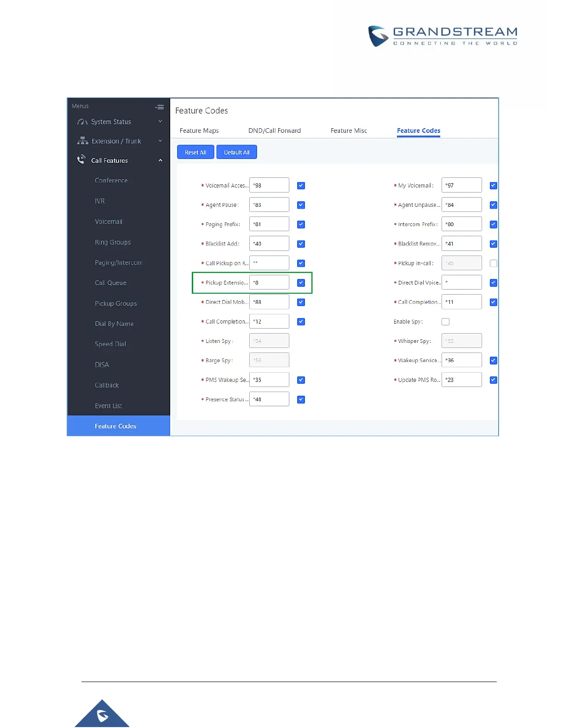Viewport: 563px width, 728px height.
Task: Toggle the Direct Dial Mobile checkbox
Action: pos(301,302)
